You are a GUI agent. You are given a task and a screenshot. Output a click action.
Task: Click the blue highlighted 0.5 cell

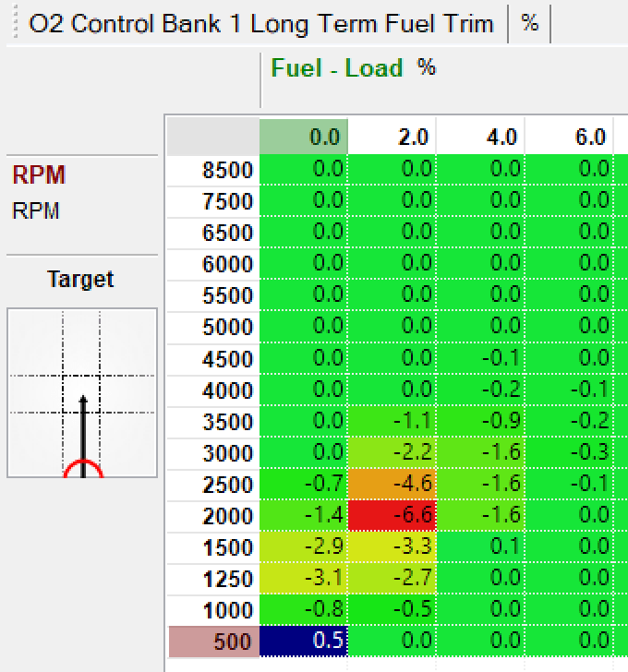303,642
